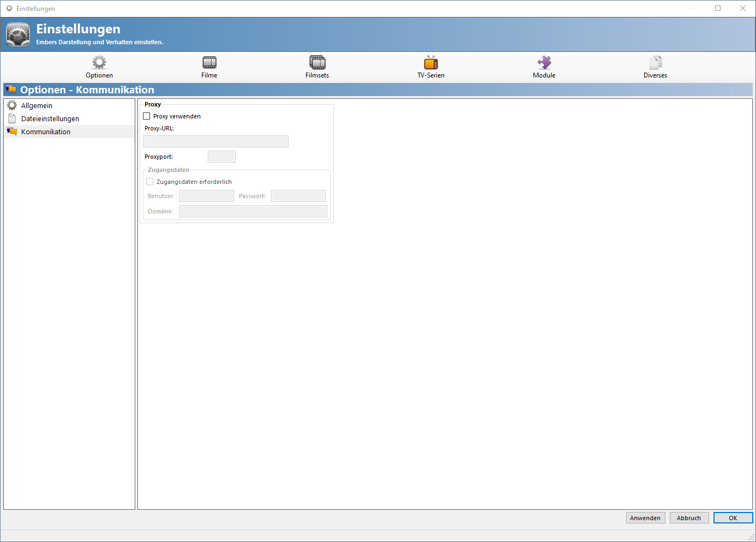This screenshot has height=542, width=756.
Task: Open the Module puzzle piece icon
Action: pyautogui.click(x=544, y=62)
